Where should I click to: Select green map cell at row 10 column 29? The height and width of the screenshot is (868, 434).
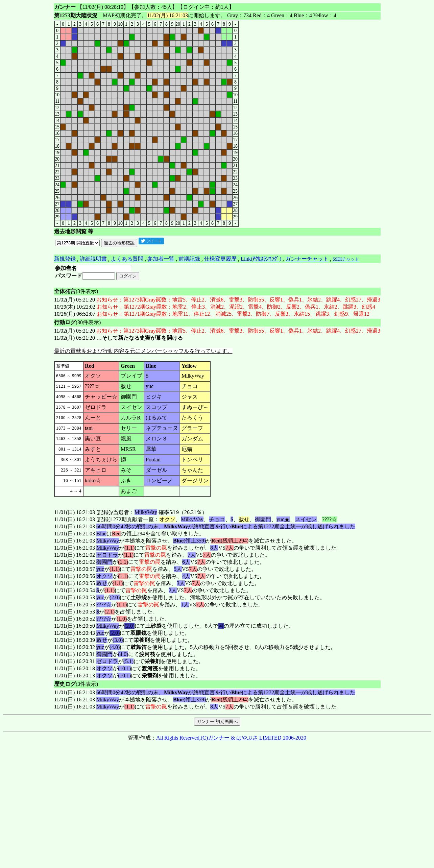pos(230,95)
